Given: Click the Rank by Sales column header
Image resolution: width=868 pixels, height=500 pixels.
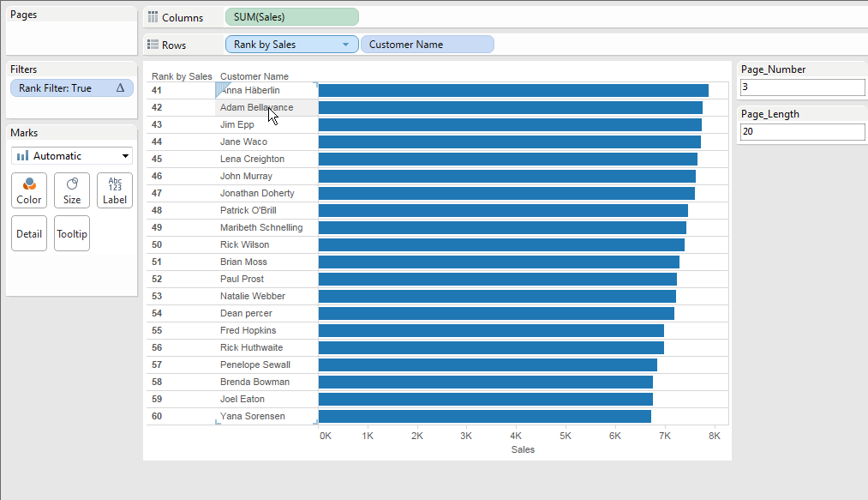Looking at the screenshot, I should coord(182,76).
